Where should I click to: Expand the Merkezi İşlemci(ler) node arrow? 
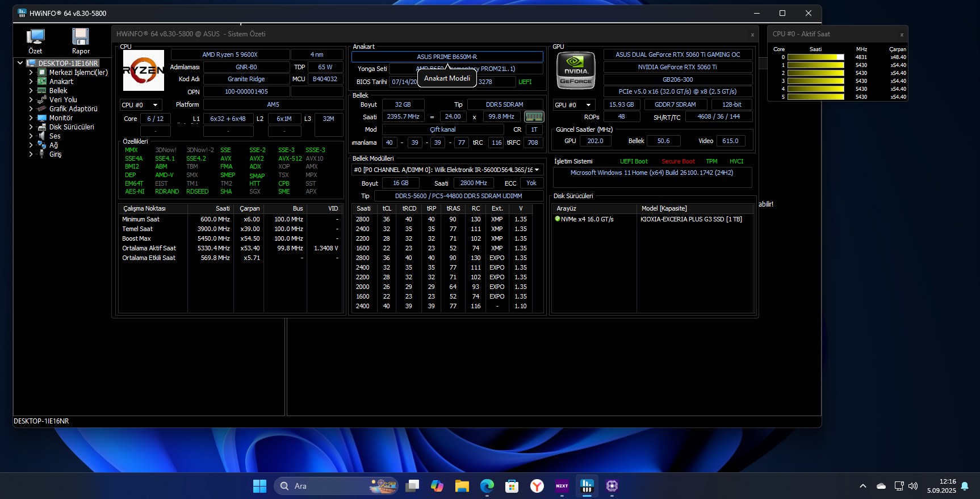coord(31,73)
